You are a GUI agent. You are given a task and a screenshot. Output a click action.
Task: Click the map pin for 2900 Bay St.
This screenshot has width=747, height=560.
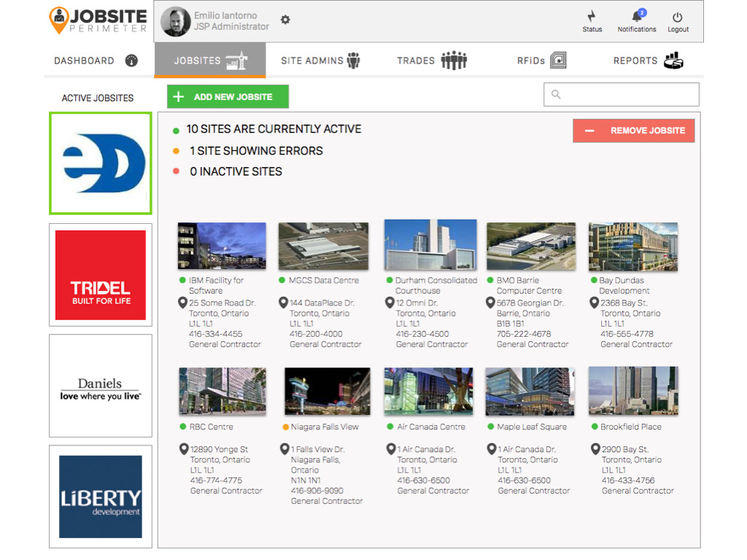595,448
